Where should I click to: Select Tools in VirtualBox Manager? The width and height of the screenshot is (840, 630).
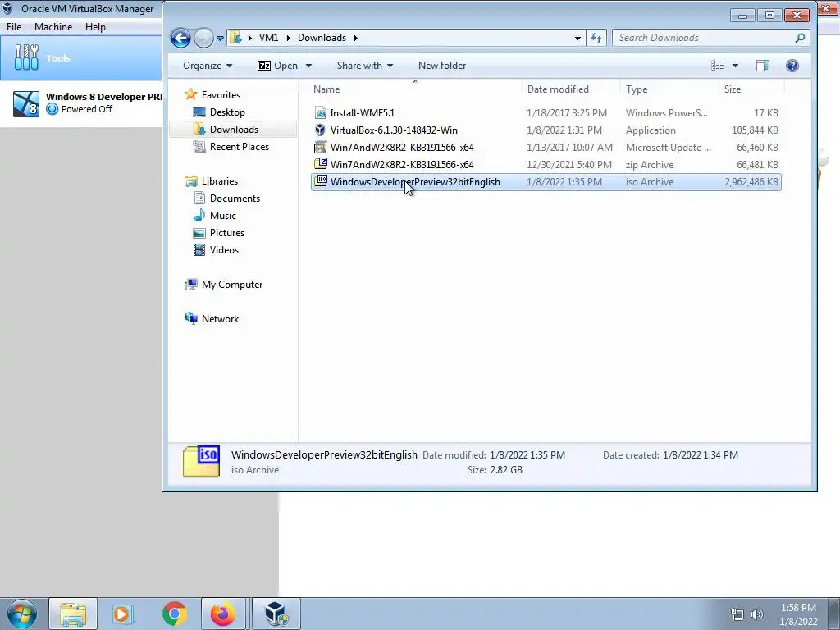click(x=81, y=58)
